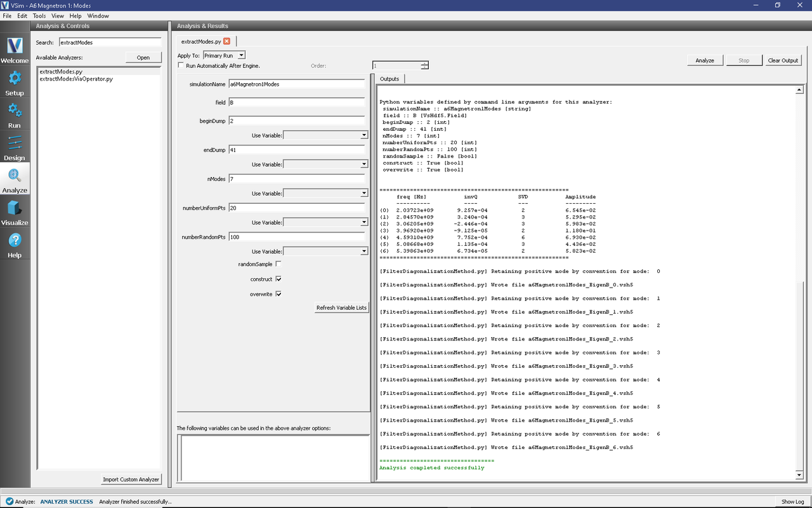Click the Order value field

[396, 65]
